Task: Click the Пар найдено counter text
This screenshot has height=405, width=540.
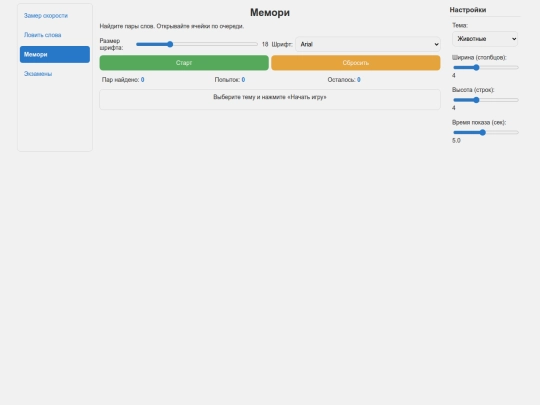Action: click(x=123, y=80)
